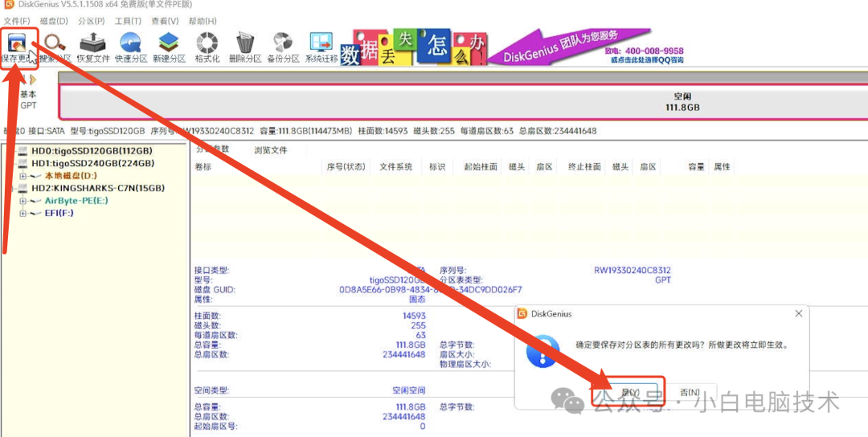The height and width of the screenshot is (437, 868).
Task: Select disk HD2:KINGSHARKS-C7N in tree
Action: click(x=98, y=188)
